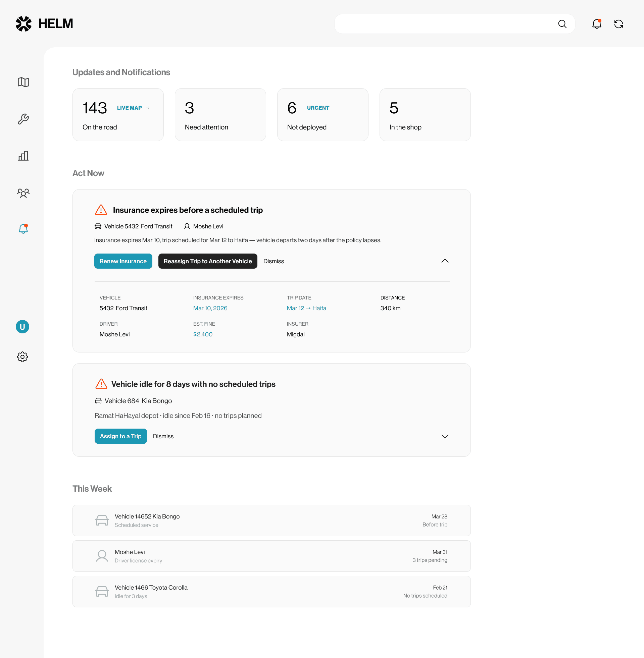Dismiss the insurance expiry alert
644x658 pixels.
[274, 261]
